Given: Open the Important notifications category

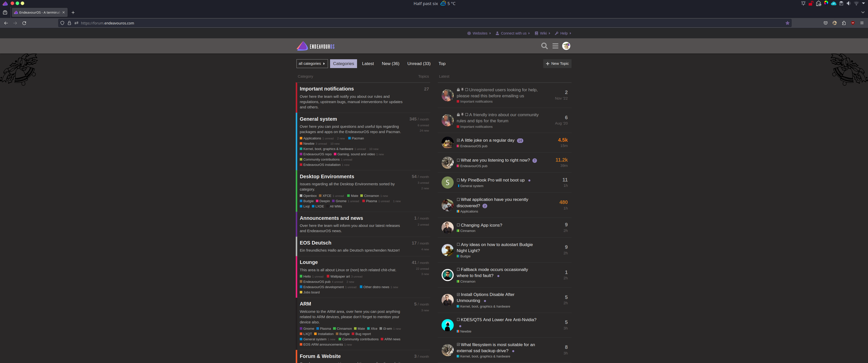Looking at the screenshot, I should pos(327,88).
